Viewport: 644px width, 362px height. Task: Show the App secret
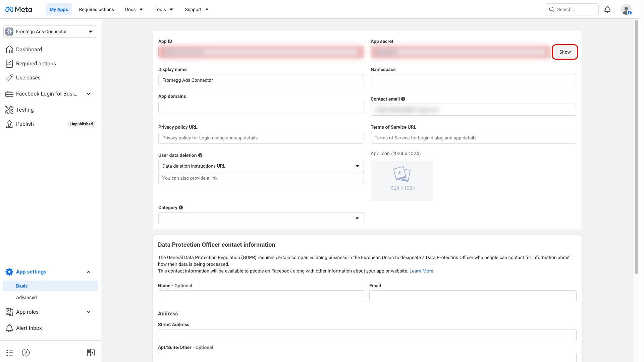[x=565, y=52]
